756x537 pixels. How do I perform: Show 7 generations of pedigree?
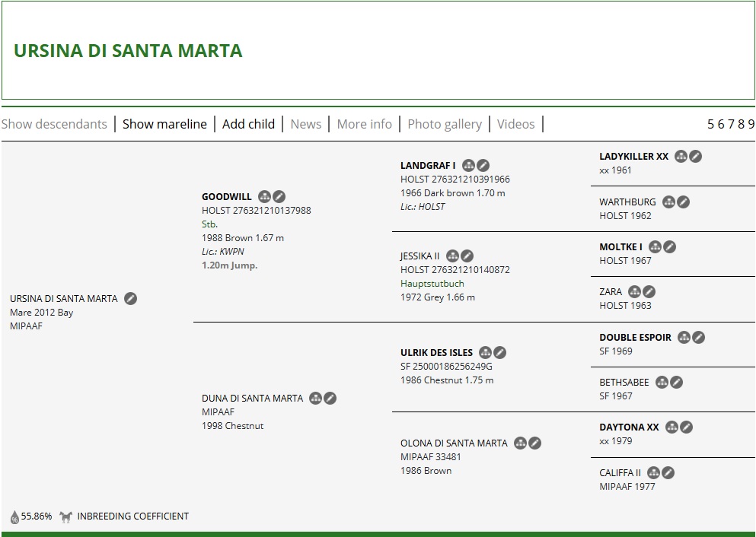coord(731,124)
